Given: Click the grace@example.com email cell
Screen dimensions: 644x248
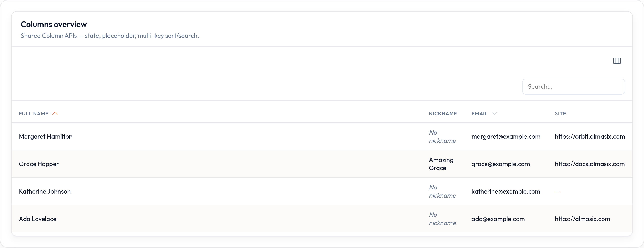Looking at the screenshot, I should coord(501,164).
